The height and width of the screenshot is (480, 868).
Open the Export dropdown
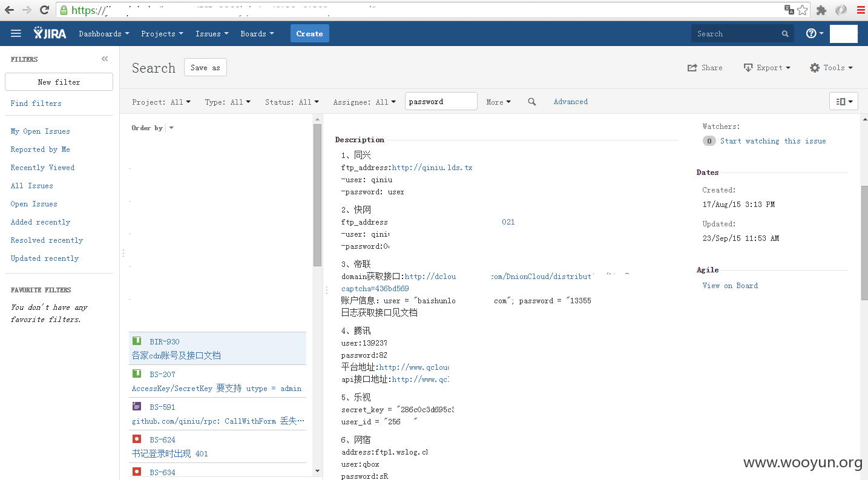pyautogui.click(x=767, y=68)
